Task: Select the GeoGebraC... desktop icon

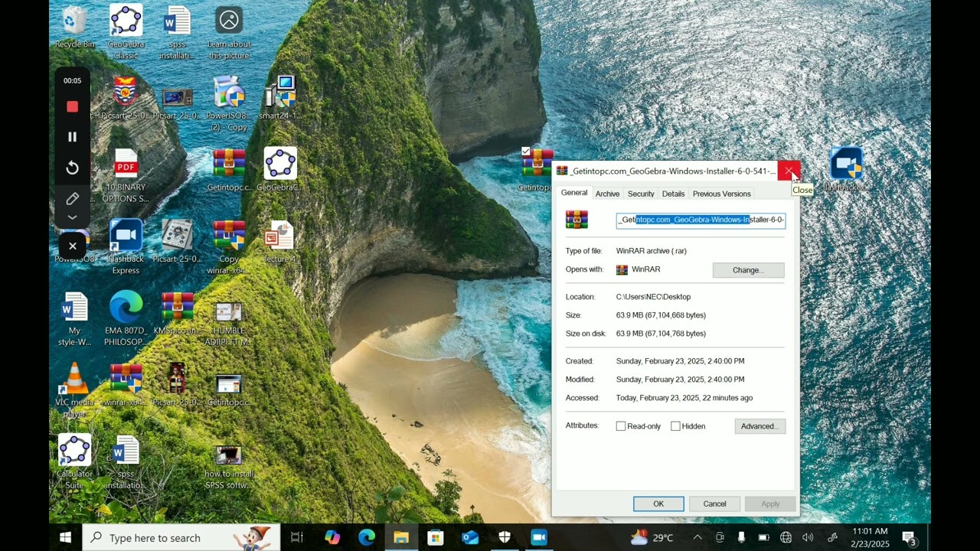Action: coord(280,169)
